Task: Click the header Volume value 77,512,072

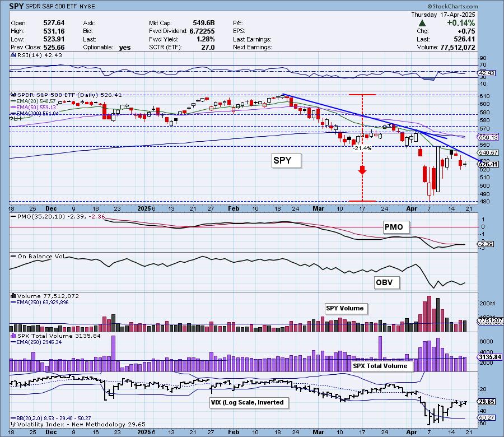Action: (458, 47)
